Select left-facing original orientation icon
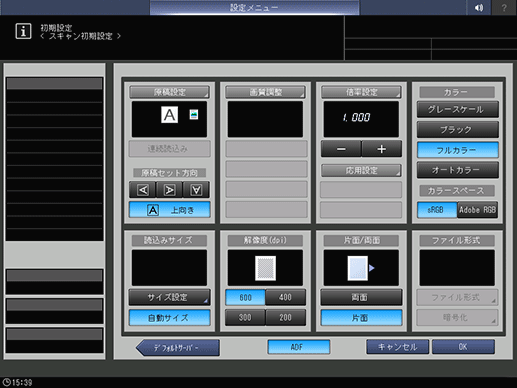The image size is (517, 388). (x=143, y=190)
